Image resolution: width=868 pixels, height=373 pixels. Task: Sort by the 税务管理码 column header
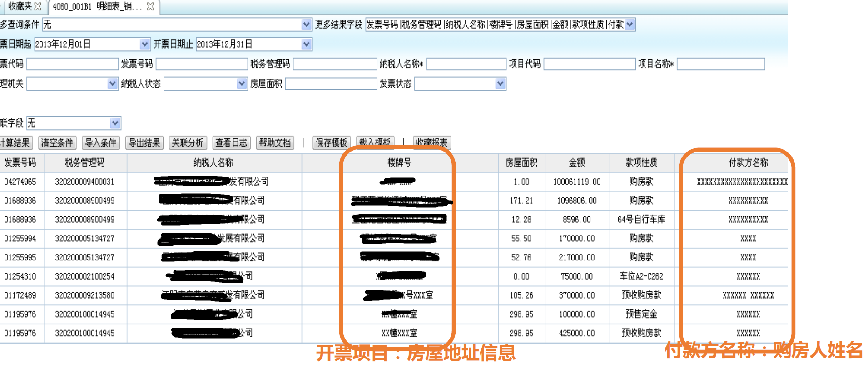tap(85, 162)
